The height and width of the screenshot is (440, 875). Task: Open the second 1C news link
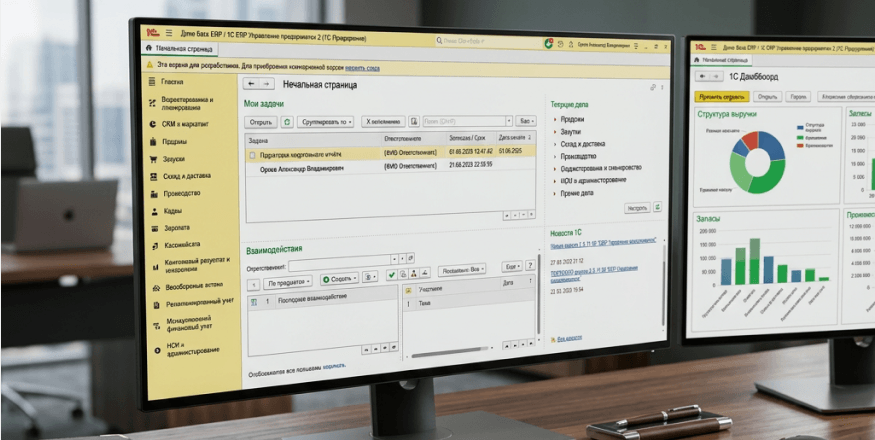point(594,274)
